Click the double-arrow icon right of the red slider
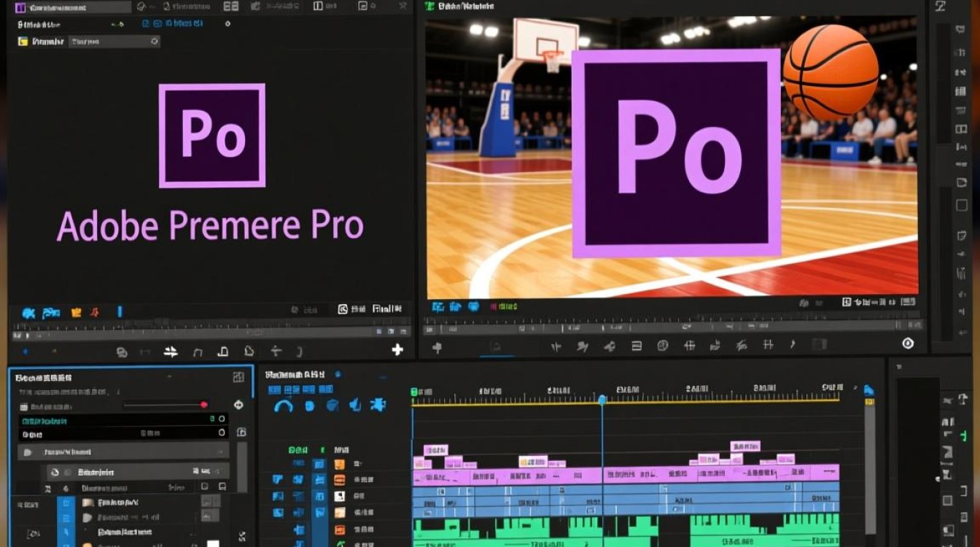 238,405
